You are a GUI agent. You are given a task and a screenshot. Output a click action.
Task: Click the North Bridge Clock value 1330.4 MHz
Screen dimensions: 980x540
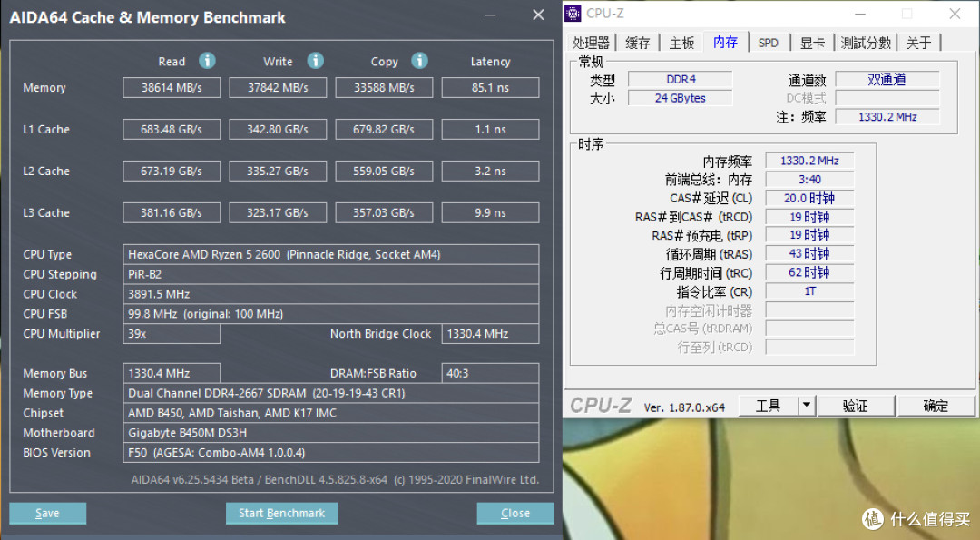[x=490, y=334]
